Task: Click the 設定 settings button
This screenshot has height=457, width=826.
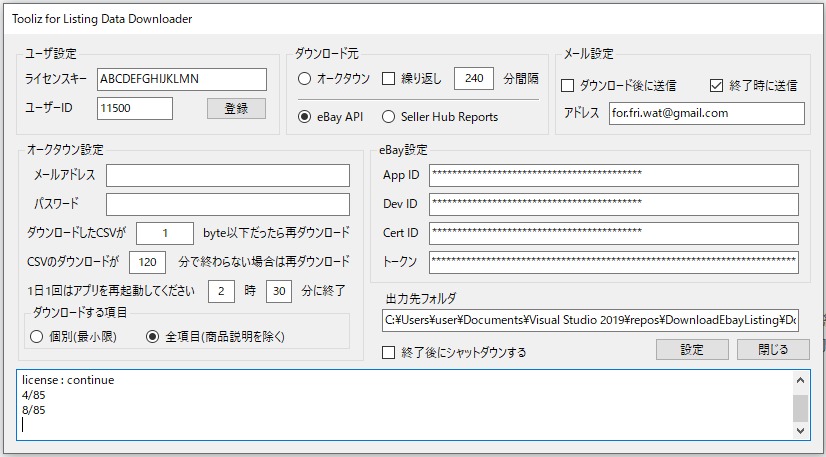Action: coord(691,349)
